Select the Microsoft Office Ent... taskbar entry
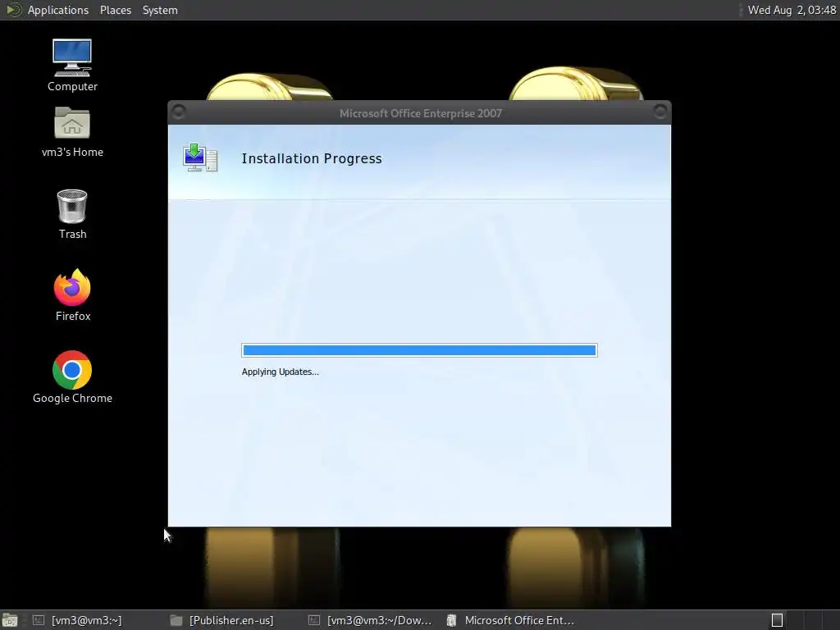 tap(510, 620)
